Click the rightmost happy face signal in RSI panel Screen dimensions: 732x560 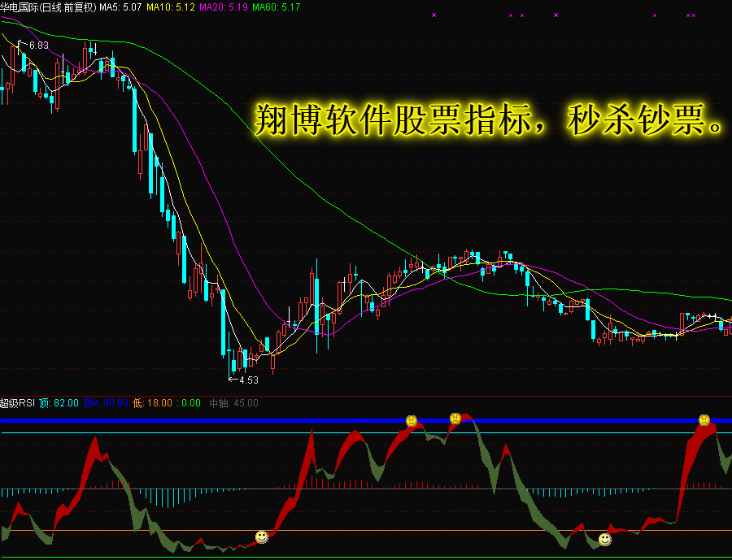[x=604, y=540]
